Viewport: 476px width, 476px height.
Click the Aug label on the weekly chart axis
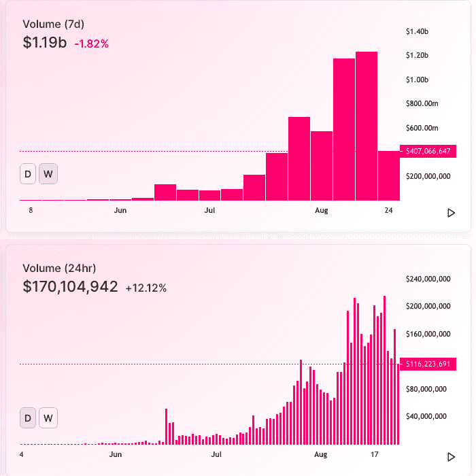(322, 210)
